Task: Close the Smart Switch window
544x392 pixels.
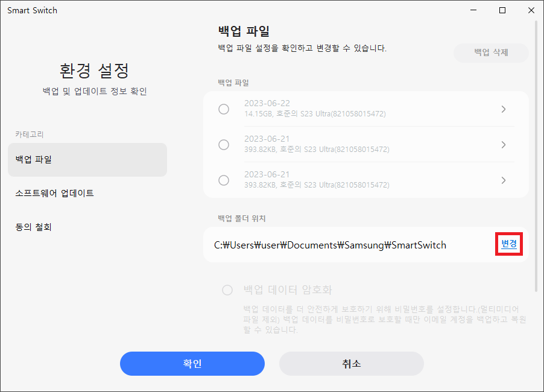Action: point(531,10)
